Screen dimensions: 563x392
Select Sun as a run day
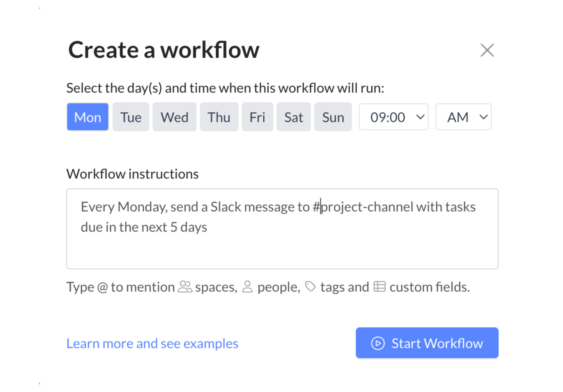333,117
